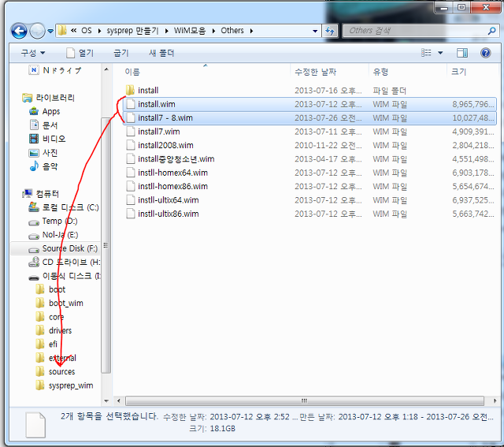Select instll-ultix86.wim file name
Screen dimensions: 504x447
(x=168, y=214)
